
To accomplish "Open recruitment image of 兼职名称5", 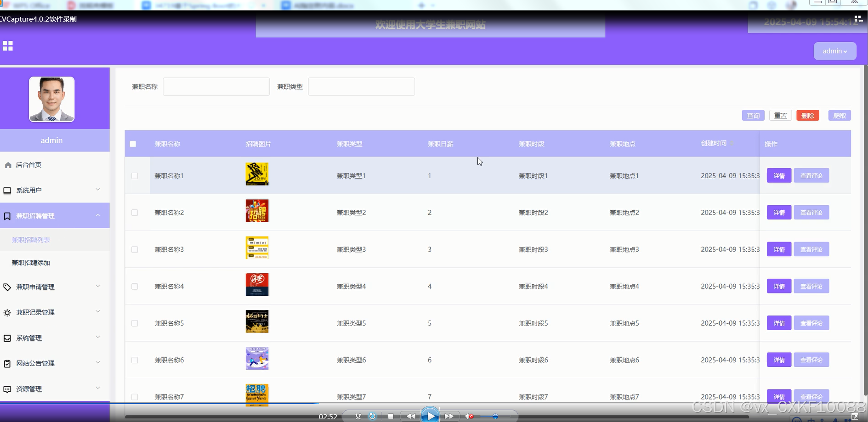I will [257, 321].
